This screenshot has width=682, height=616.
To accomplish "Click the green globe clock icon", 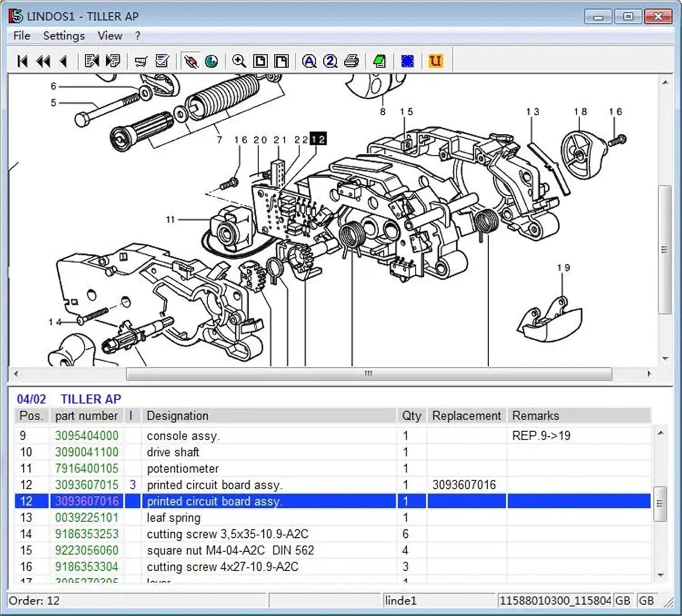I will (x=211, y=61).
